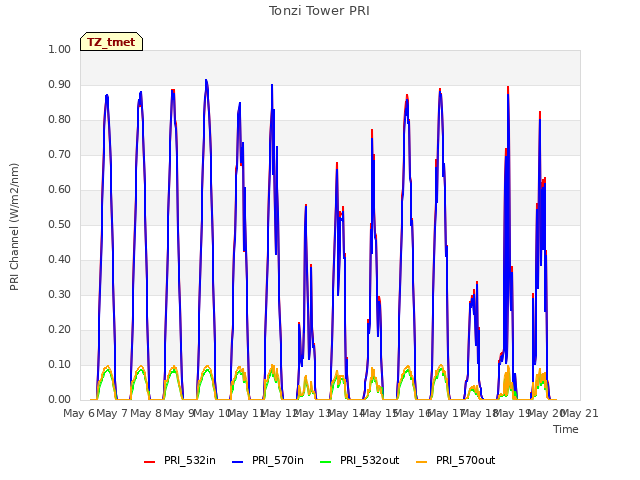Click the May 6 x-axis tick label
The width and height of the screenshot is (640, 480).
click(79, 413)
